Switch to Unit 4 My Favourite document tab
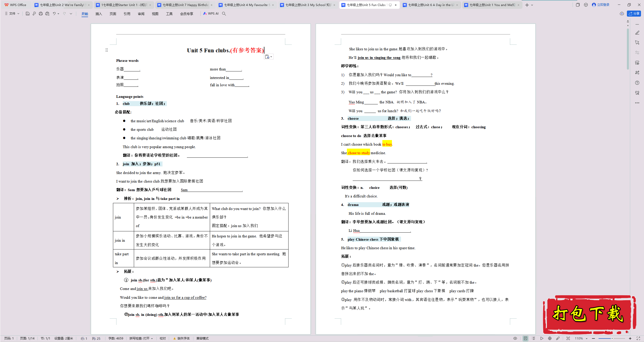The width and height of the screenshot is (644, 342). point(247,5)
